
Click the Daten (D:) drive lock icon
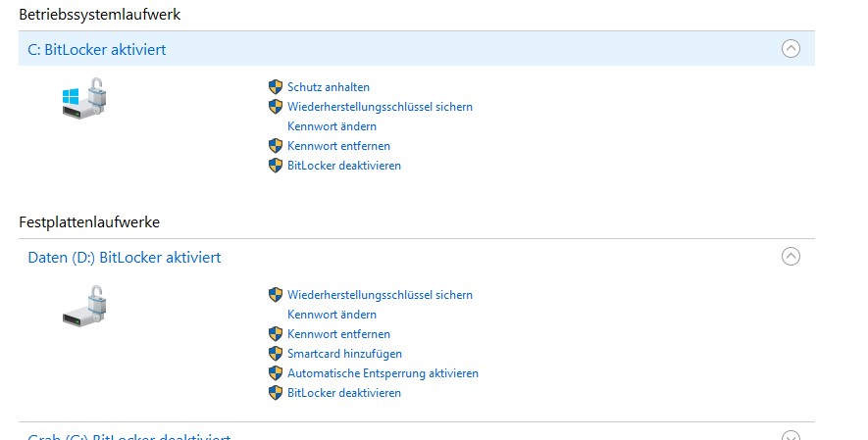click(x=83, y=307)
